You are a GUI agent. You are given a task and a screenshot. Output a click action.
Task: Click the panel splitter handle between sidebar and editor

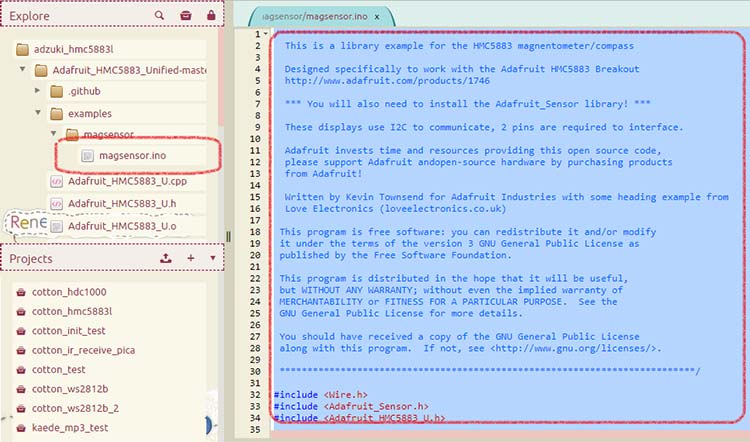click(228, 237)
